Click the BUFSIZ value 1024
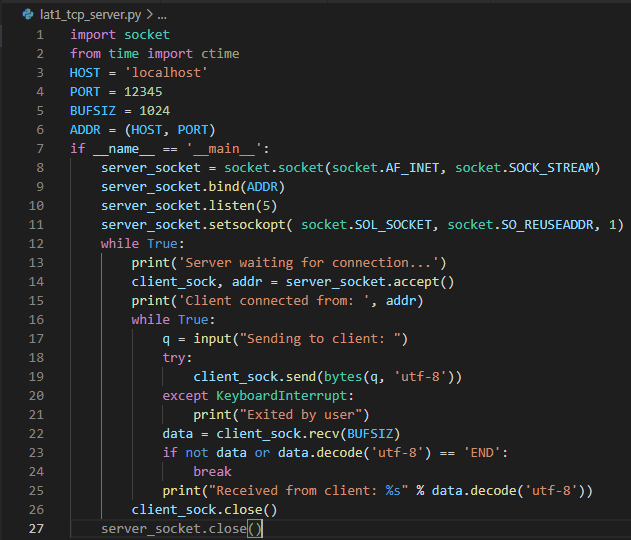 pos(155,111)
